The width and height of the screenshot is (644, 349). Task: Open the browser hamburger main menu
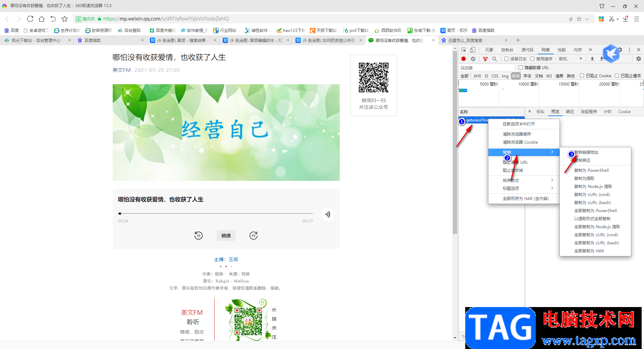(637, 19)
